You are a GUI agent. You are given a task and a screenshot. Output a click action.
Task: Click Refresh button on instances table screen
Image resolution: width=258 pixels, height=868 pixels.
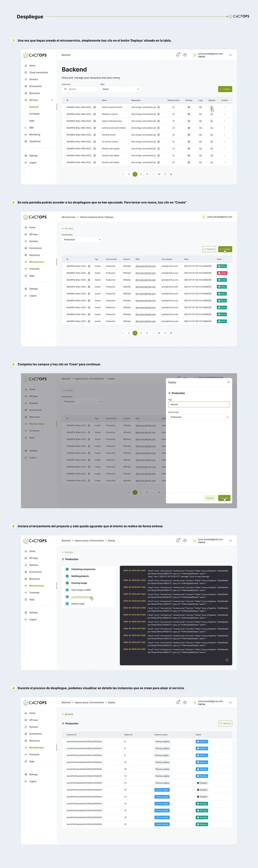tap(225, 723)
